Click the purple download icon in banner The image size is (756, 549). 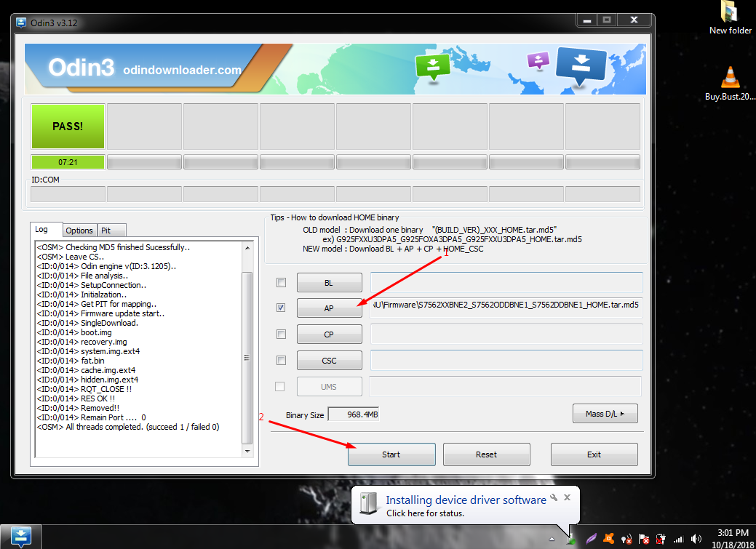coord(538,61)
